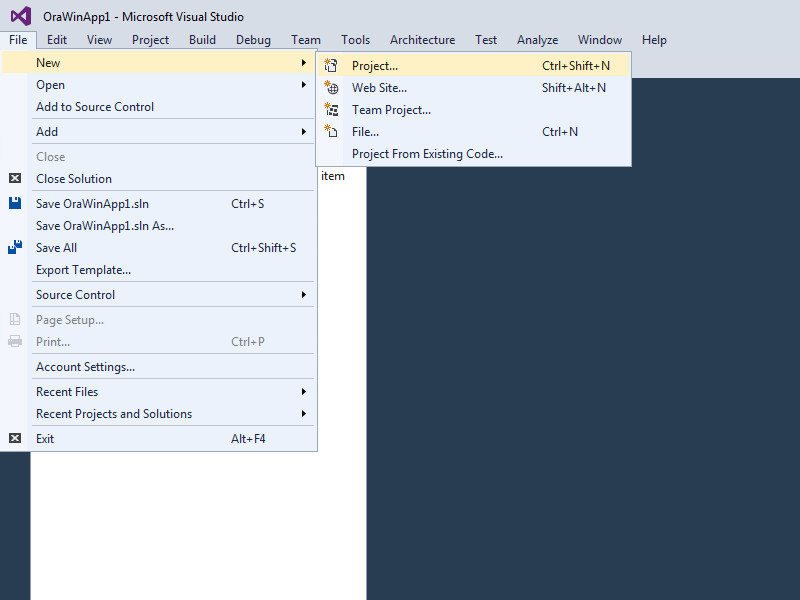800x600 pixels.
Task: Open the Architecture menu
Action: click(422, 40)
